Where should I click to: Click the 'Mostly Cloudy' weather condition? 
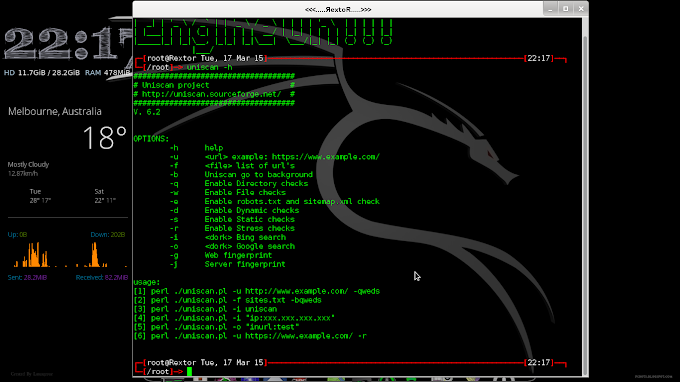tap(28, 165)
